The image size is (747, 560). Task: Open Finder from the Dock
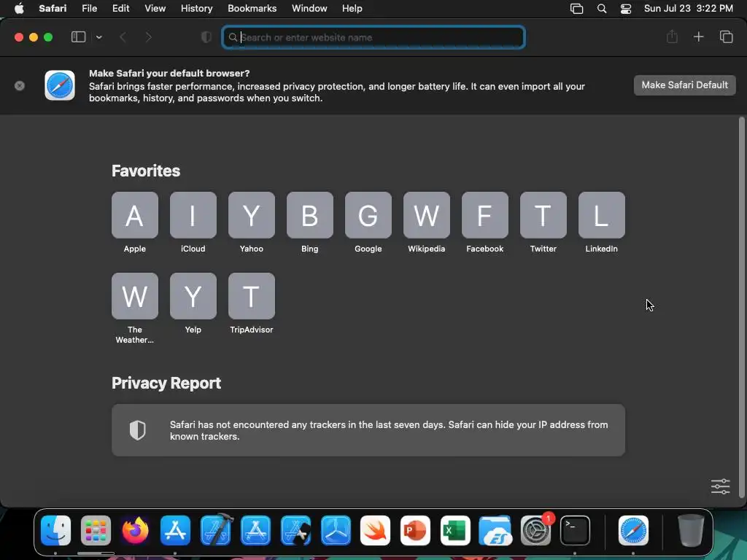click(x=55, y=531)
